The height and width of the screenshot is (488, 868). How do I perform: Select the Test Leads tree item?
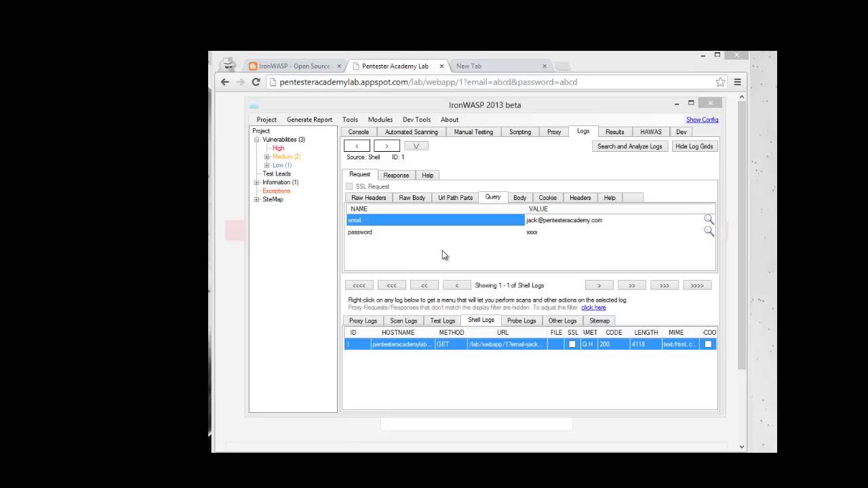(x=277, y=174)
